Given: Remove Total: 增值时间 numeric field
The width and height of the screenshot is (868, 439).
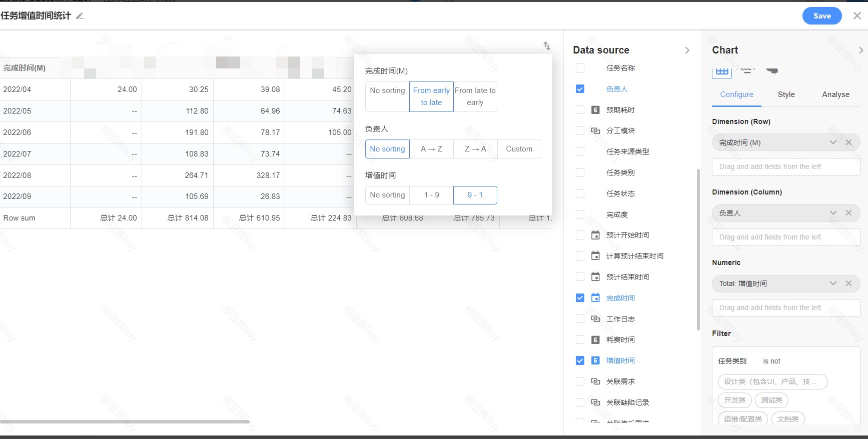Looking at the screenshot, I should coord(848,283).
